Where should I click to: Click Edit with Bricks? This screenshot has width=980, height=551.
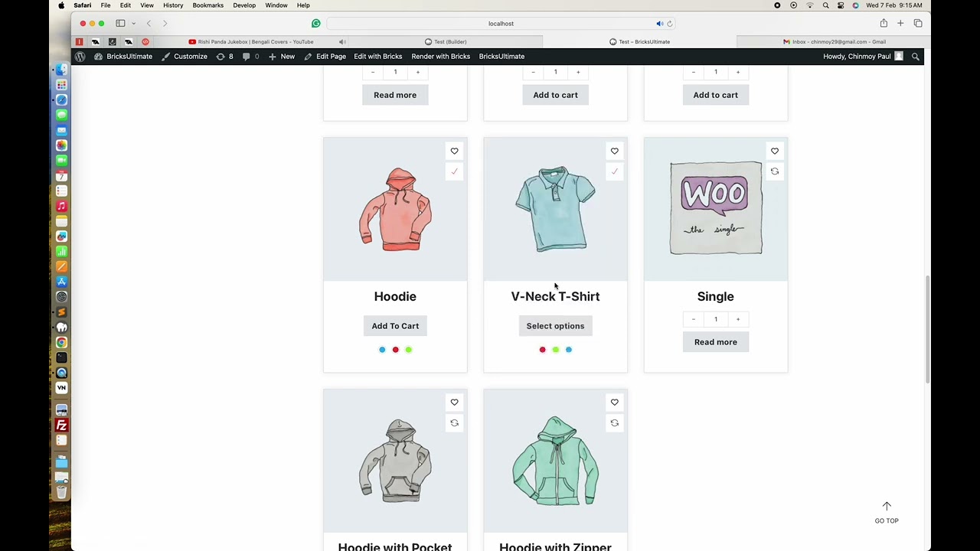click(377, 57)
